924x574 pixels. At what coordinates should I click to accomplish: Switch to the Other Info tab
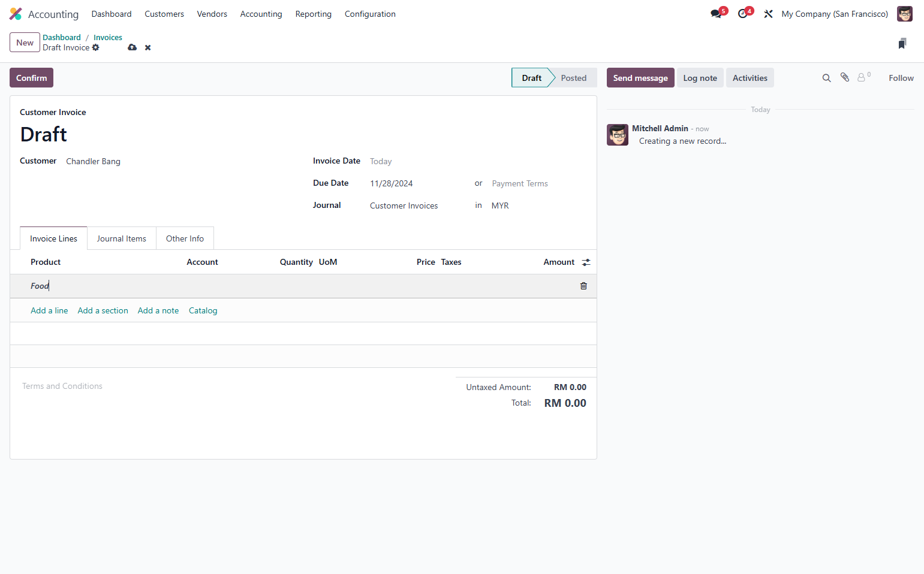pos(185,238)
